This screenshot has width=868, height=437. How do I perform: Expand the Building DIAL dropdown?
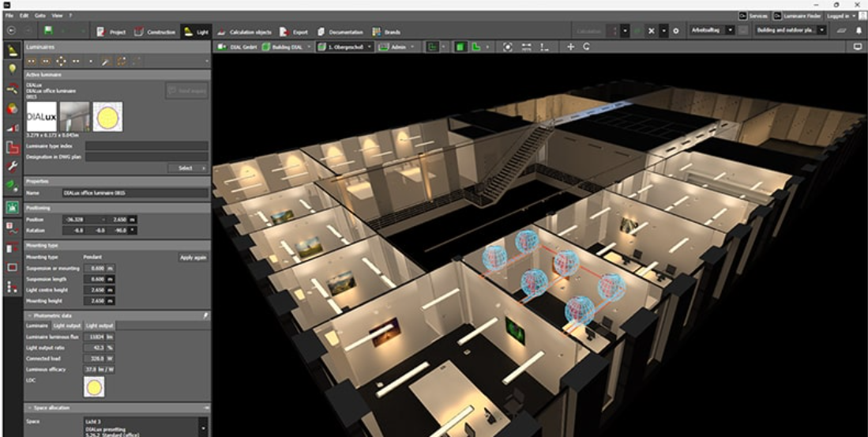tap(287, 47)
